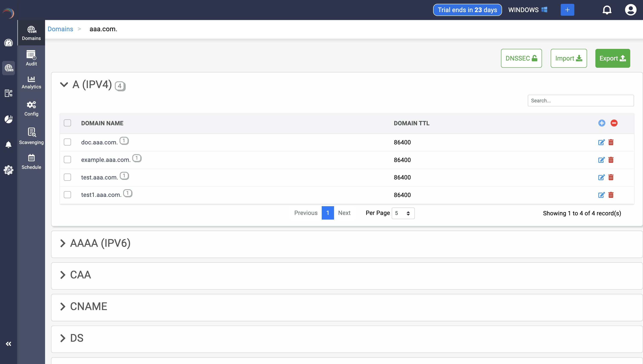Click the edit icon for doc.aaa.com.

pyautogui.click(x=601, y=142)
